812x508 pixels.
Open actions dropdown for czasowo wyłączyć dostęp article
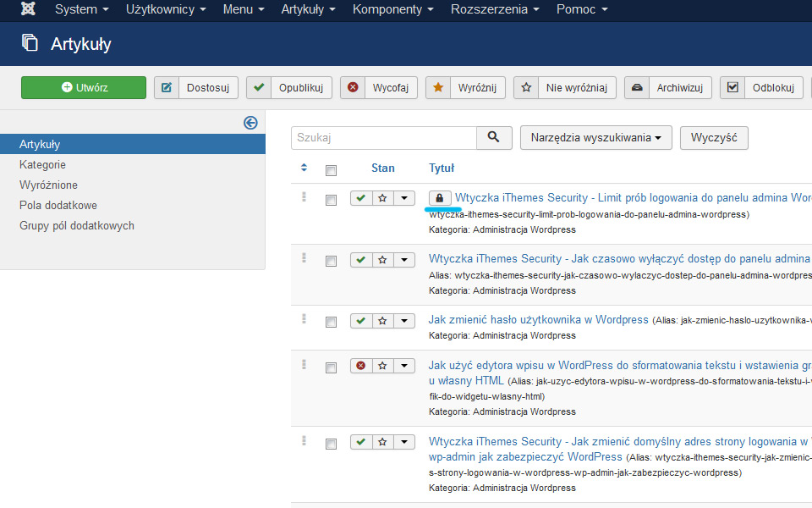pyautogui.click(x=404, y=260)
